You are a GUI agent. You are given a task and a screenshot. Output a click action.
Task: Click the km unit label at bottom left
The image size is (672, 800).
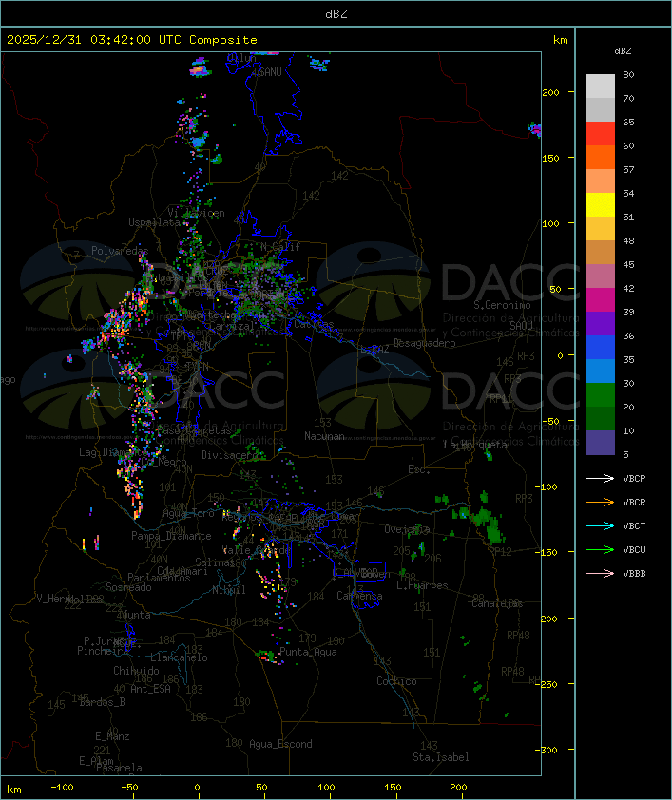[13, 790]
